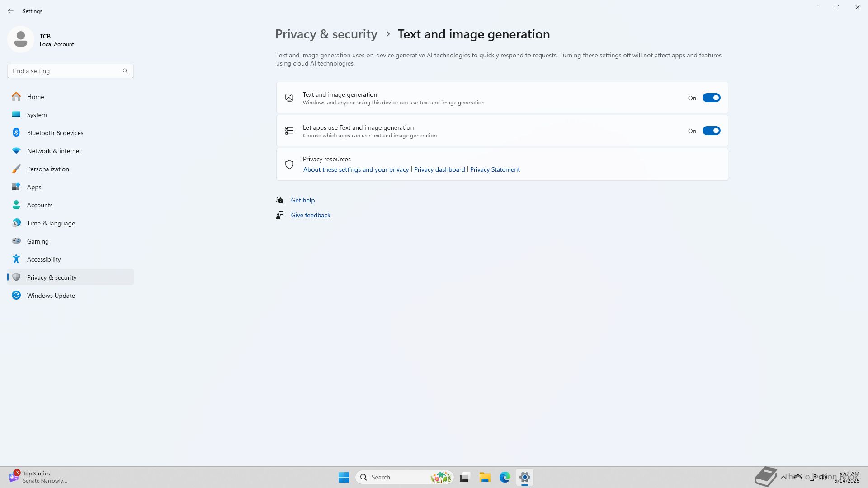
Task: Click the search magnifier in Find a setting
Action: pyautogui.click(x=125, y=71)
